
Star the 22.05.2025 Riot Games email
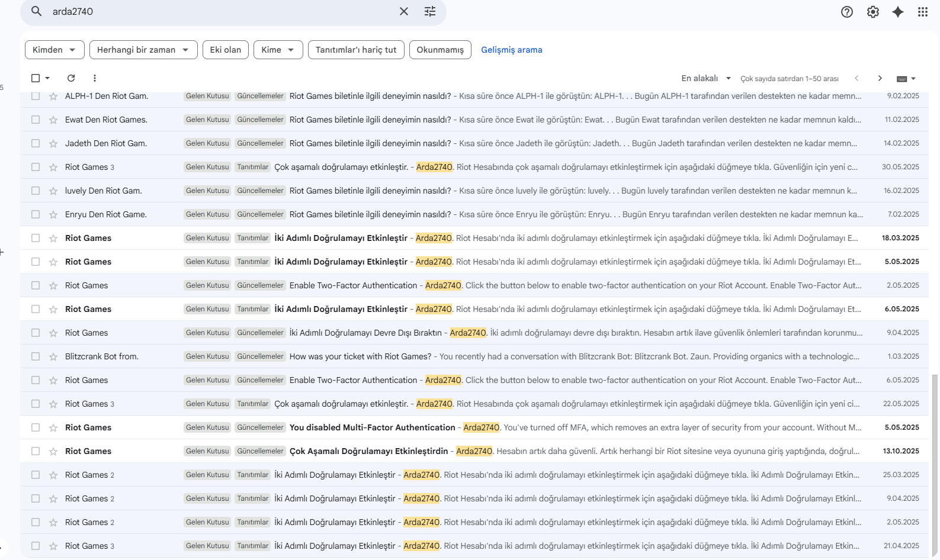(53, 404)
